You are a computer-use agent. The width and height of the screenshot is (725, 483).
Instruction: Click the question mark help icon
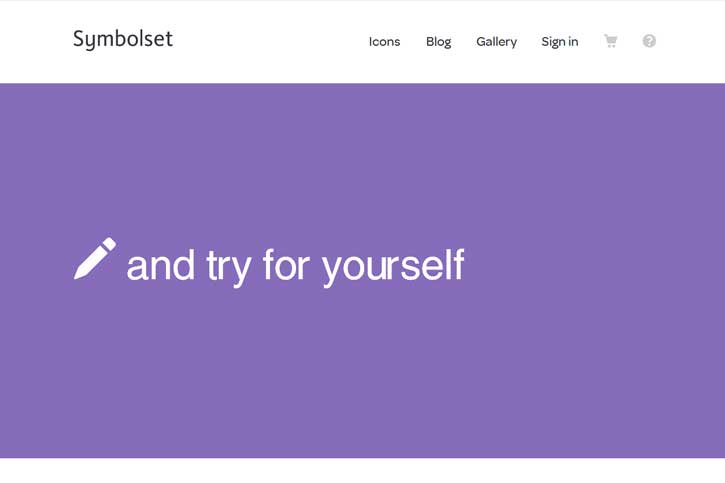pos(649,41)
